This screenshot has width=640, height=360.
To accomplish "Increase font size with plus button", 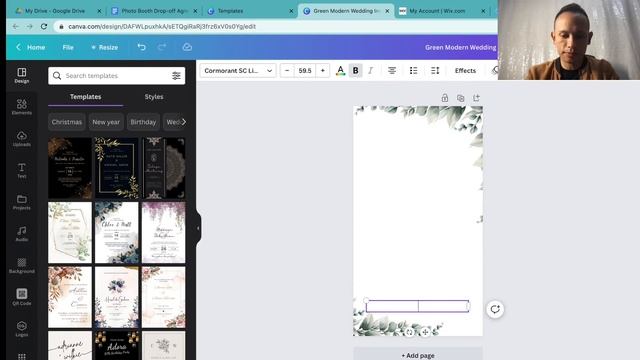I will click(322, 71).
